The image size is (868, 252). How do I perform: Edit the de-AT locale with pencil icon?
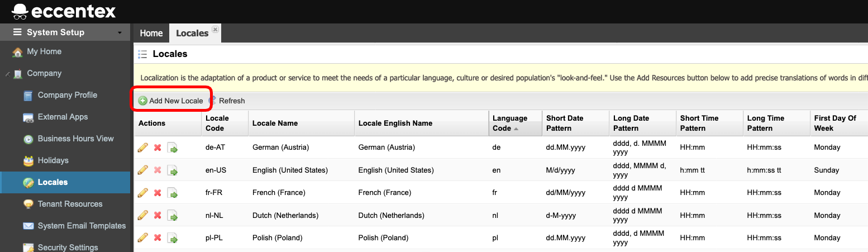[x=142, y=148]
